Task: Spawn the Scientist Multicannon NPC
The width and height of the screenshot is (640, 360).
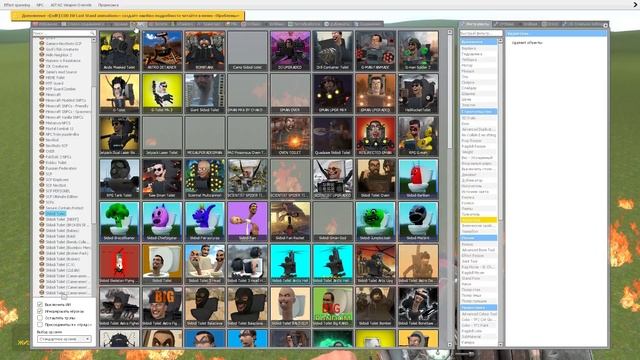Action: tap(204, 179)
